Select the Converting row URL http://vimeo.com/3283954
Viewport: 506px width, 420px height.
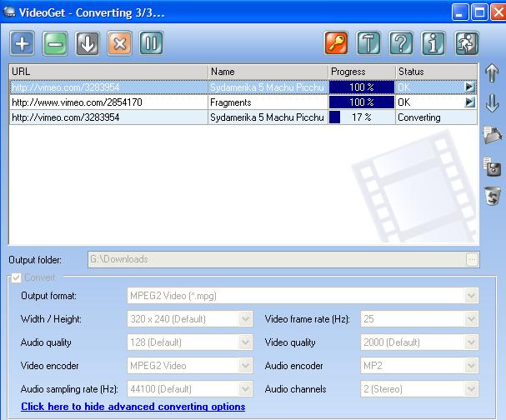(x=108, y=117)
